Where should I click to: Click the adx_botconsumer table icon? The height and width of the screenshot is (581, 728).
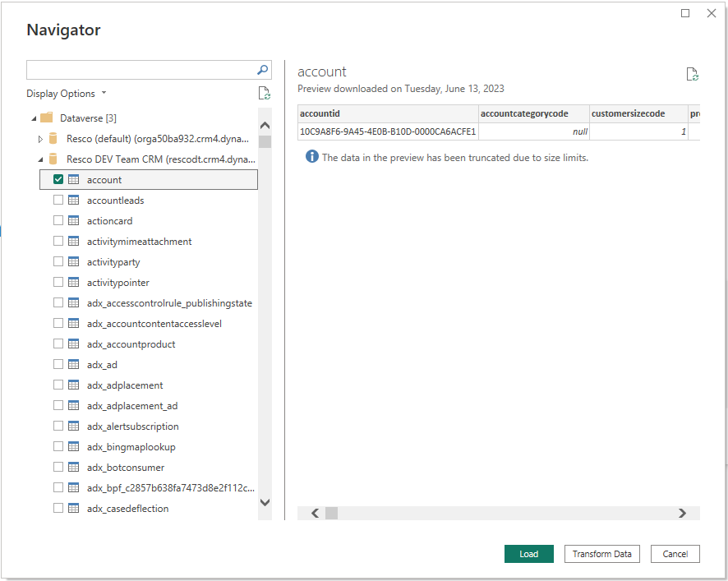coord(73,467)
